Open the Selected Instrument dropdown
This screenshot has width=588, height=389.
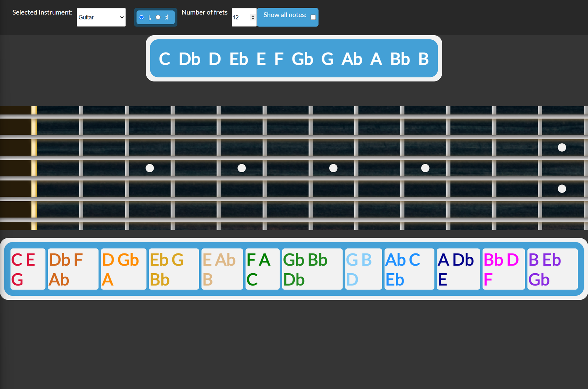point(101,17)
